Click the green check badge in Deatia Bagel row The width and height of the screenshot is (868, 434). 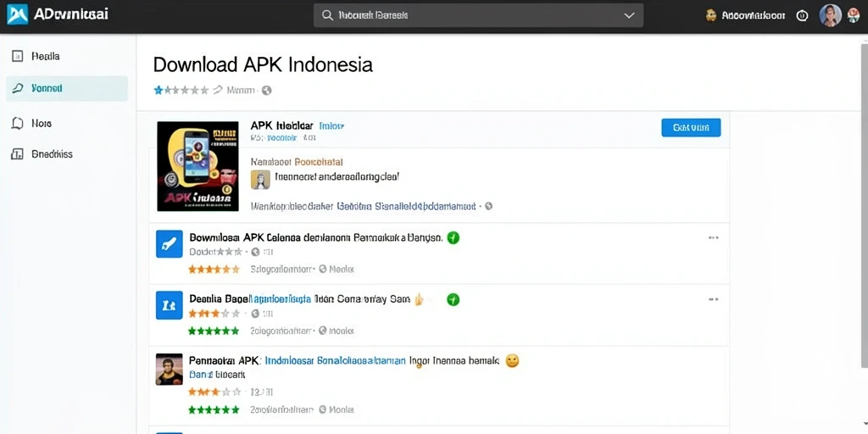[453, 299]
